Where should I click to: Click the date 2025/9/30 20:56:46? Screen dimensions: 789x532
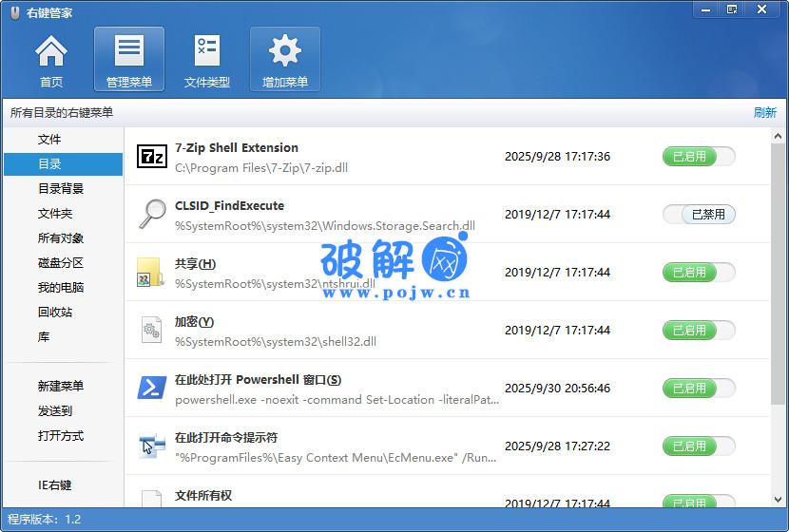pos(558,389)
